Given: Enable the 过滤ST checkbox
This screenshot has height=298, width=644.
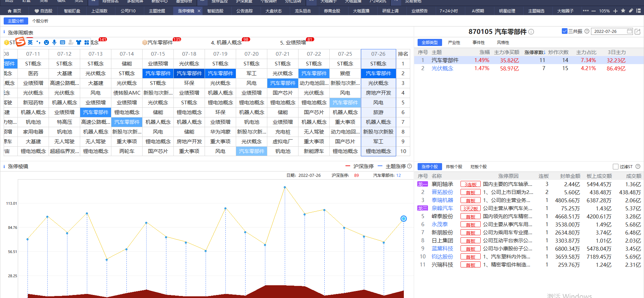Looking at the screenshot, I should click(615, 166).
